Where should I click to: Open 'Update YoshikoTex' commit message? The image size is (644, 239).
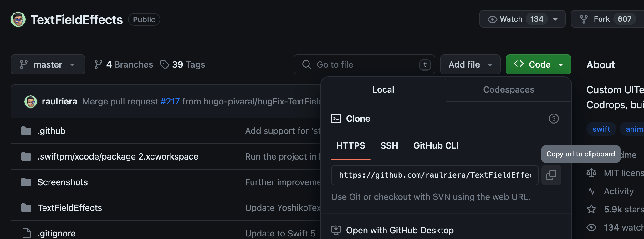click(283, 208)
